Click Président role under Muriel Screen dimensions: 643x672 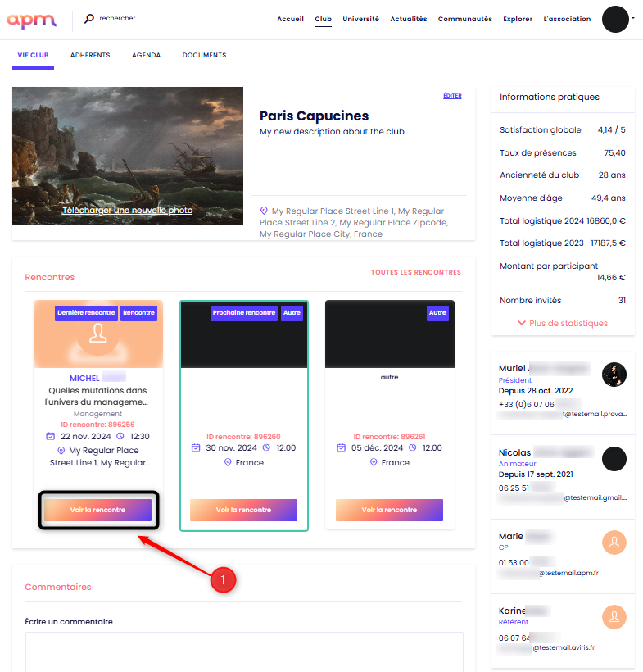click(515, 380)
